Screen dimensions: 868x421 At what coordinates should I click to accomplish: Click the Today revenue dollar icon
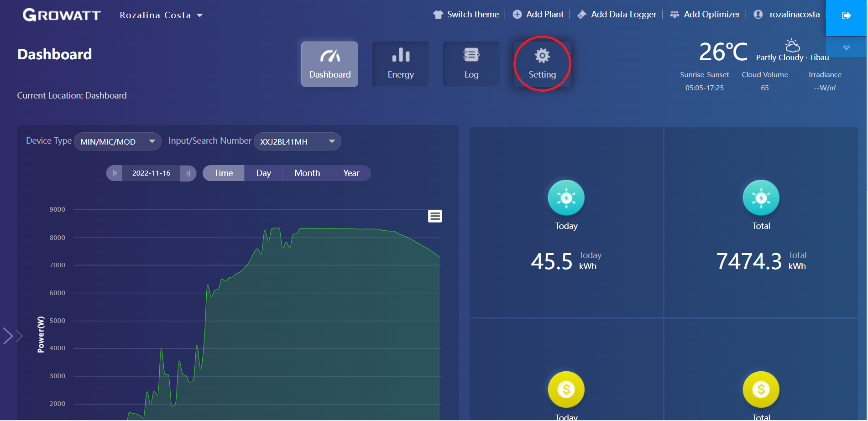566,390
